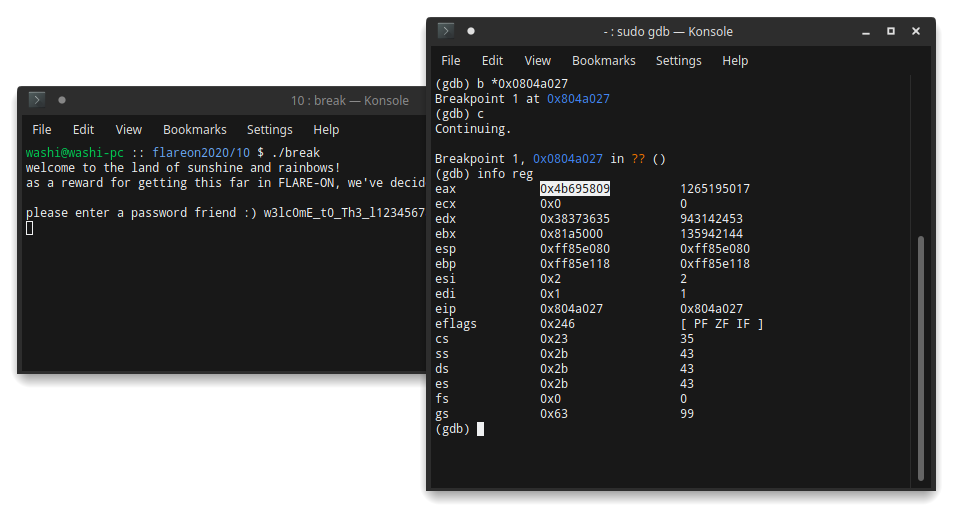
Task: Click the blue 0x0804a027 in the Breakpoint 1 hit line
Action: [568, 158]
